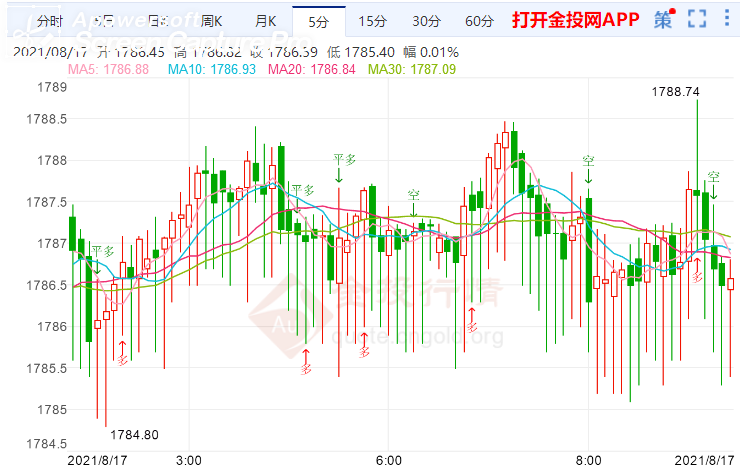Click the MA30: 1787.09 indicator label

pos(412,69)
